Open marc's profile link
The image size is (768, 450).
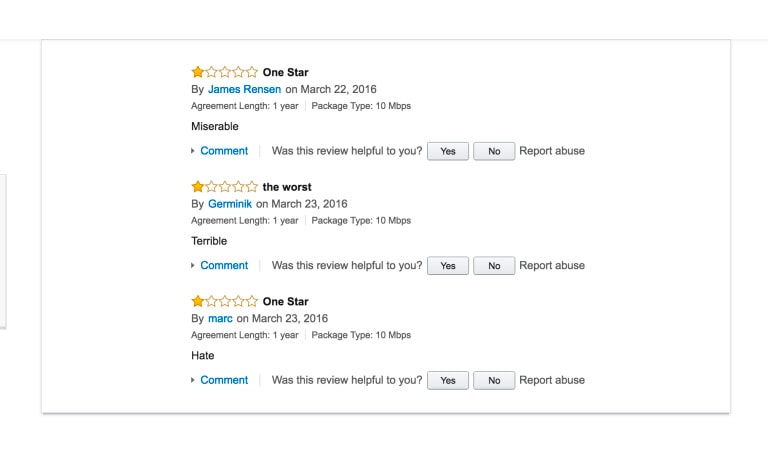point(220,318)
